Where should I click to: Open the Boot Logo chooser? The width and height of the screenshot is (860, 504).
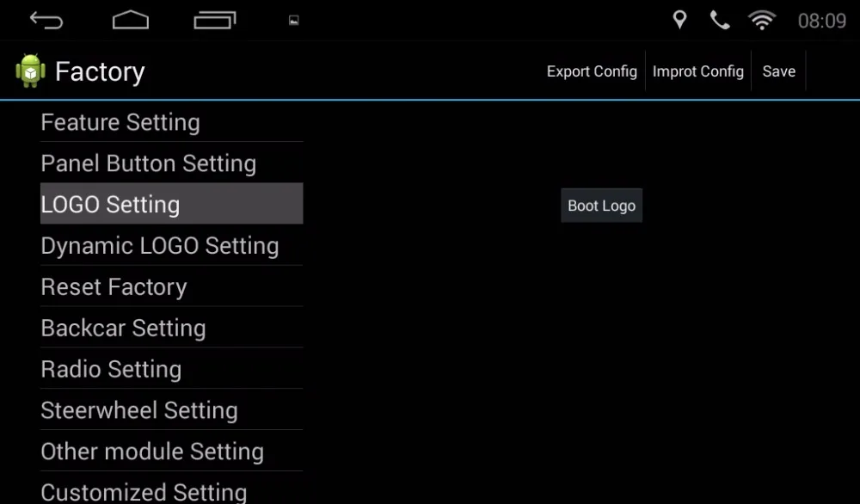602,206
